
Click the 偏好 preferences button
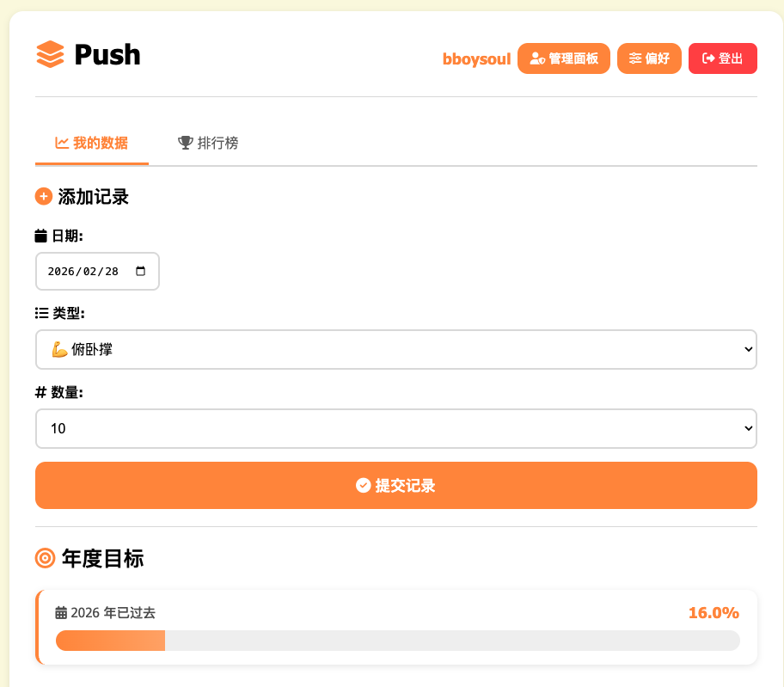tap(649, 58)
